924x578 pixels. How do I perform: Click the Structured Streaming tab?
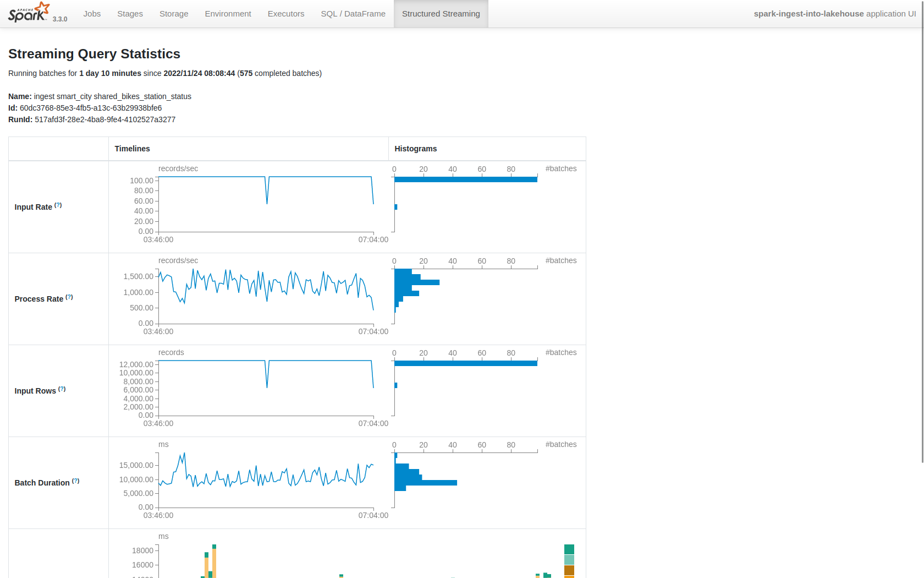point(441,14)
